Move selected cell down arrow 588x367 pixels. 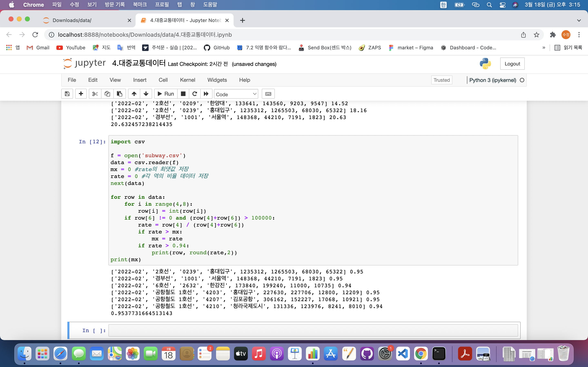coord(146,94)
